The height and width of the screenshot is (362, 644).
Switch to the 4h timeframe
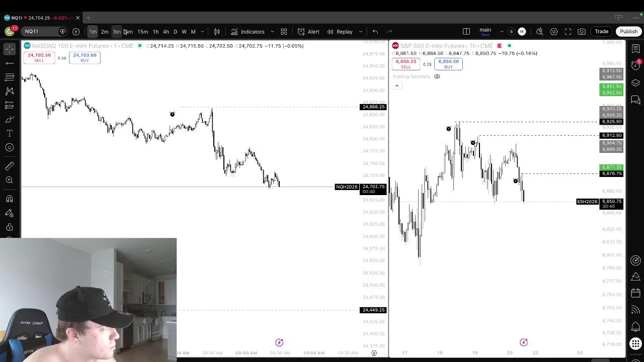(x=166, y=32)
